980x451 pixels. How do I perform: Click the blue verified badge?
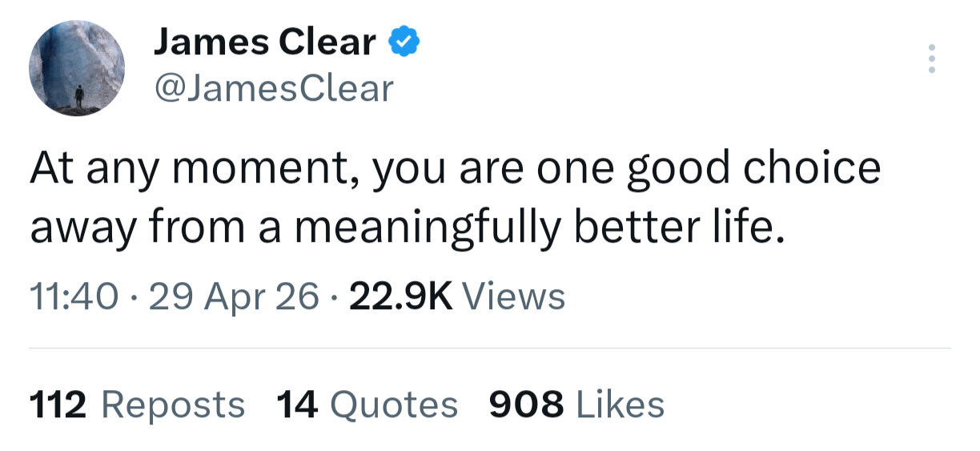tap(403, 42)
